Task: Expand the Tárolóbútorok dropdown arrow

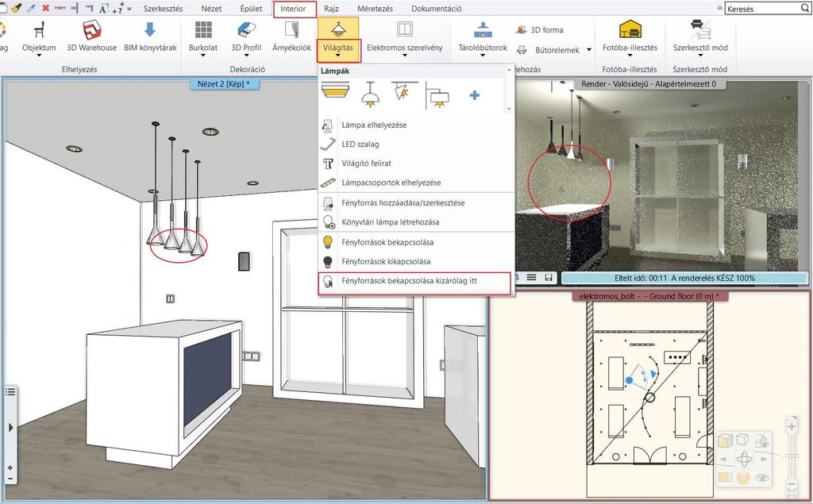Action: (x=483, y=55)
